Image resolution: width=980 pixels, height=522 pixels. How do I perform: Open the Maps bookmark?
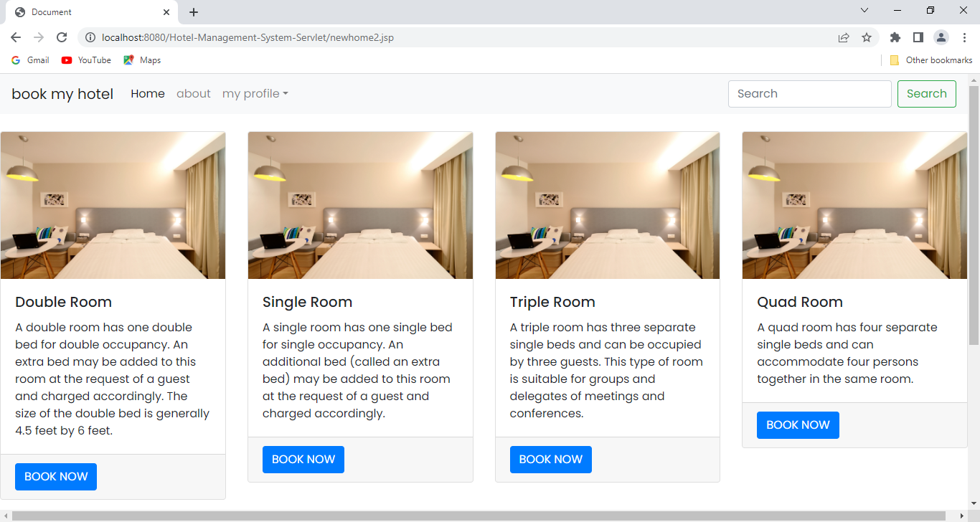pos(142,60)
